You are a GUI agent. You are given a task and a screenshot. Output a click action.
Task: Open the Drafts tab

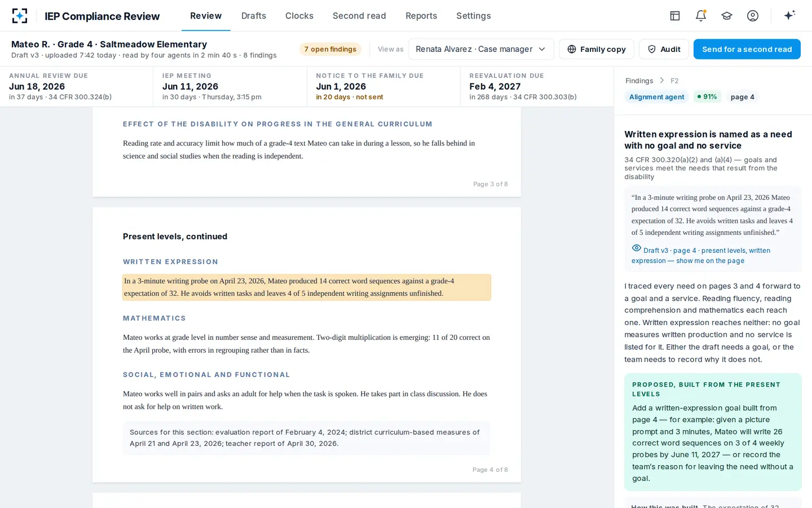click(254, 16)
